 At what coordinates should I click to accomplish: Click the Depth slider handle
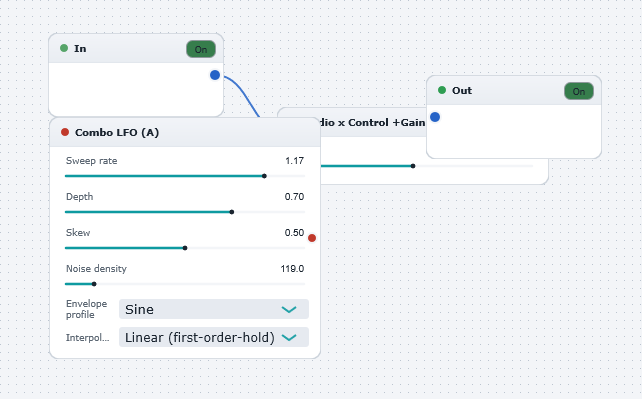[232, 212]
